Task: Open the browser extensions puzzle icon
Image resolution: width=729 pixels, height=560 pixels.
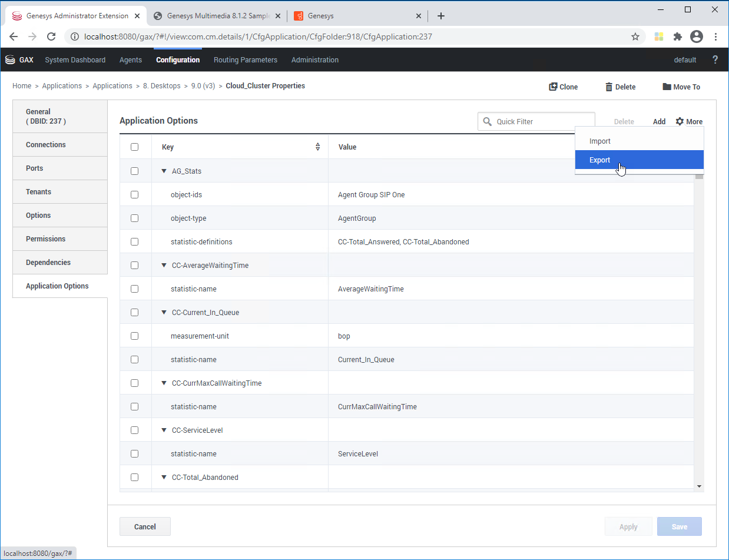Action: (678, 37)
